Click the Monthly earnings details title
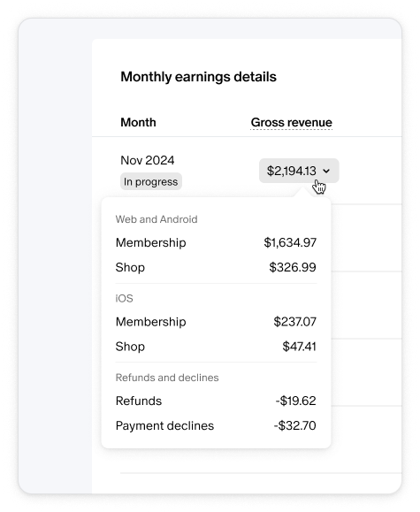Screen dimensions: 420x512 pyautogui.click(x=199, y=77)
